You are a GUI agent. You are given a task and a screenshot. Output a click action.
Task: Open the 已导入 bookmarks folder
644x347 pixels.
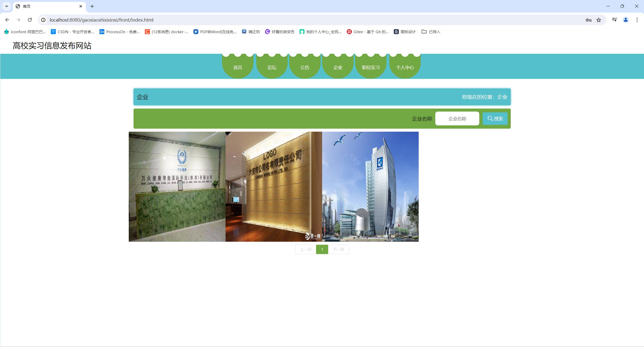coord(431,32)
